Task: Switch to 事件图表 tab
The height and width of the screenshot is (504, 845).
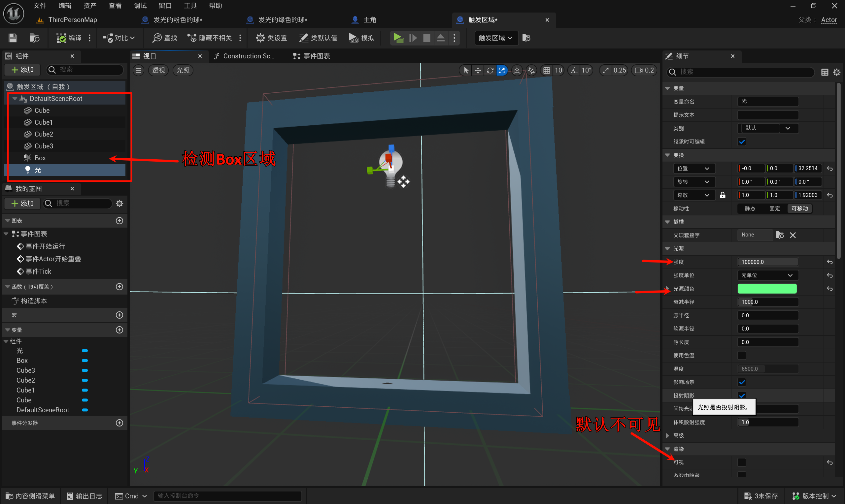Action: tap(312, 56)
